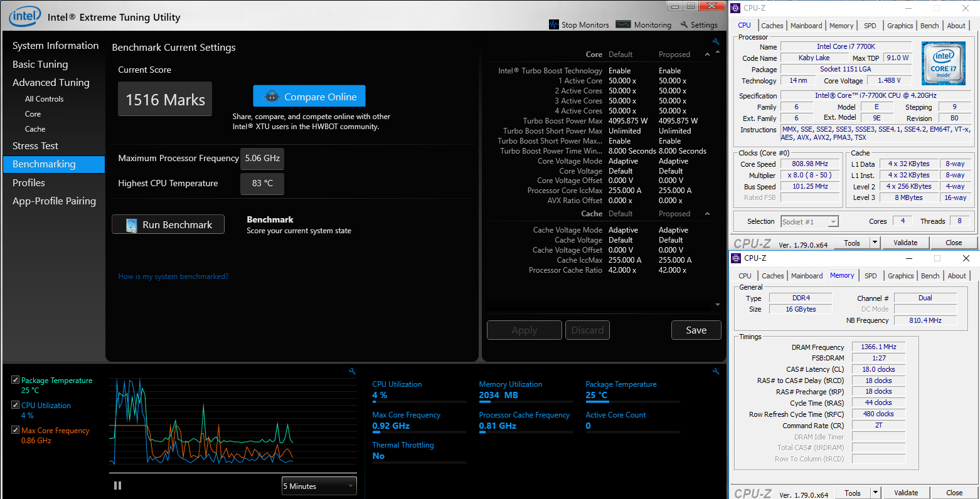This screenshot has width=980, height=499.
Task: Open Profiles in the sidebar
Action: 29,182
